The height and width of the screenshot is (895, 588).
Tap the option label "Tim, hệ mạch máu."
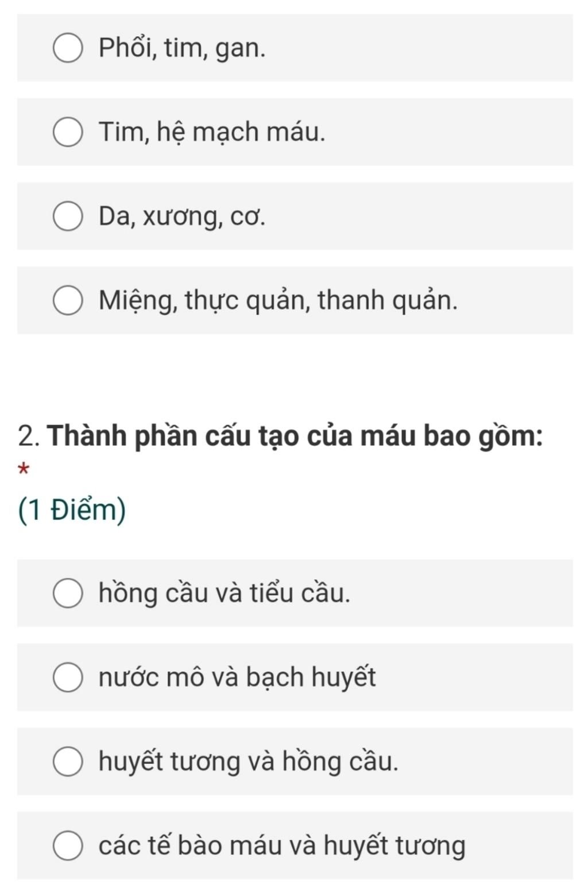tap(212, 132)
